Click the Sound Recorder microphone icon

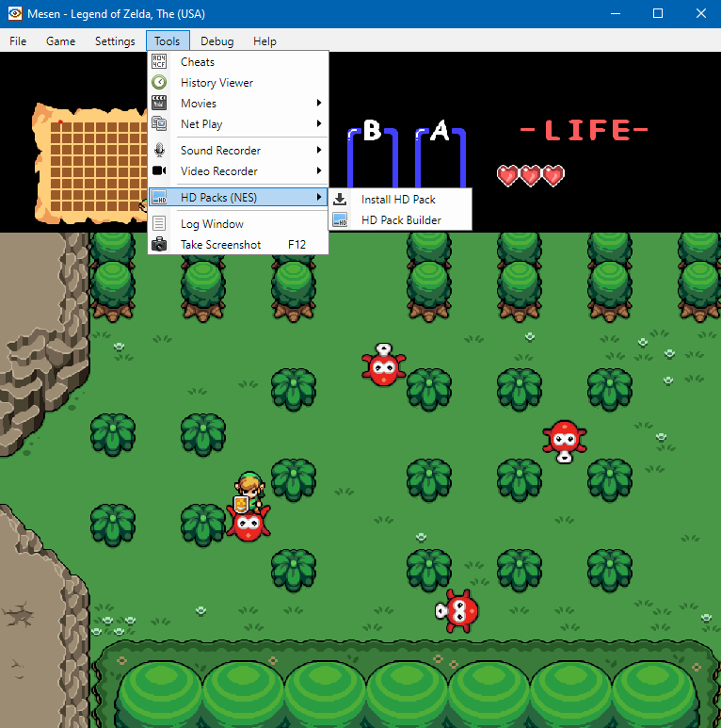159,150
